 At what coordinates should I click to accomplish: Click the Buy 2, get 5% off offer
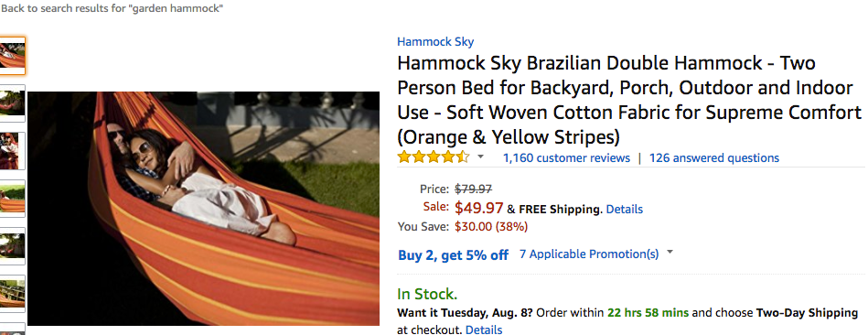(x=454, y=254)
